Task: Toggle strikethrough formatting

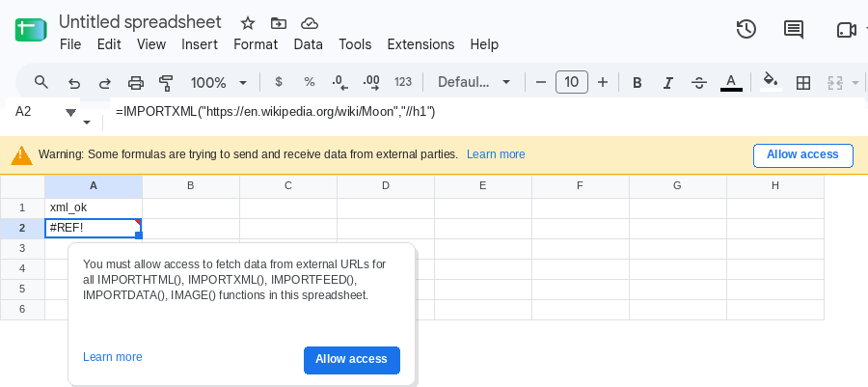Action: [699, 83]
